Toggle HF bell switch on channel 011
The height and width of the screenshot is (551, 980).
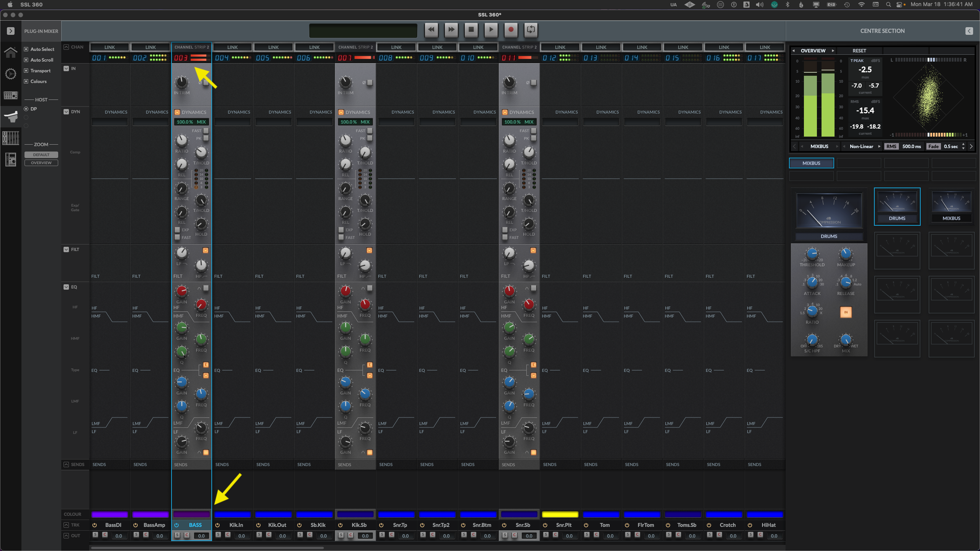(534, 288)
